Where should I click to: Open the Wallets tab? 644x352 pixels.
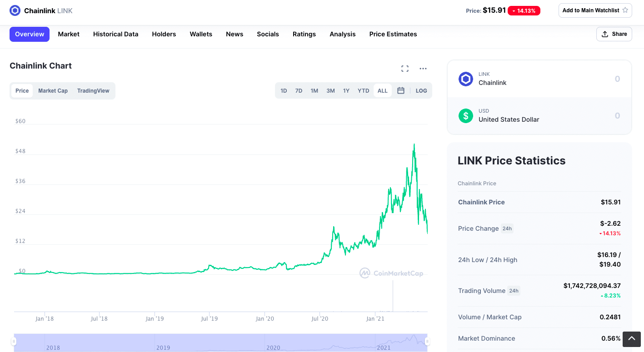[x=201, y=34]
